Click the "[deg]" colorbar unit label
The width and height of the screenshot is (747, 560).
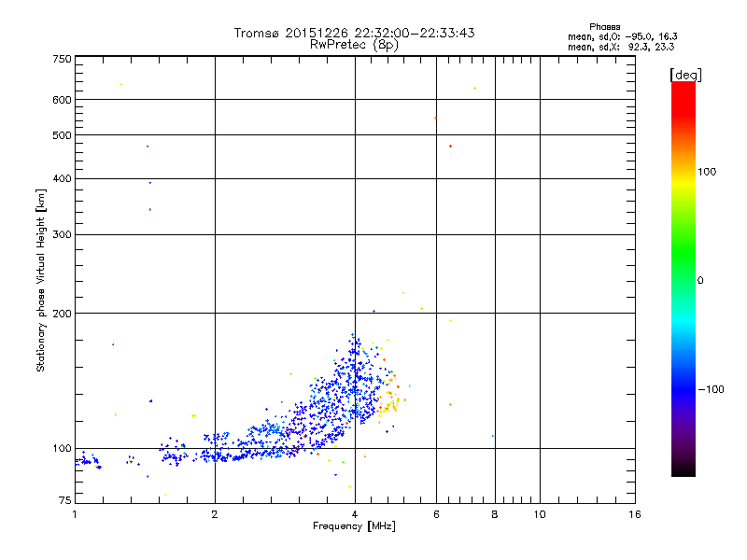click(x=685, y=75)
